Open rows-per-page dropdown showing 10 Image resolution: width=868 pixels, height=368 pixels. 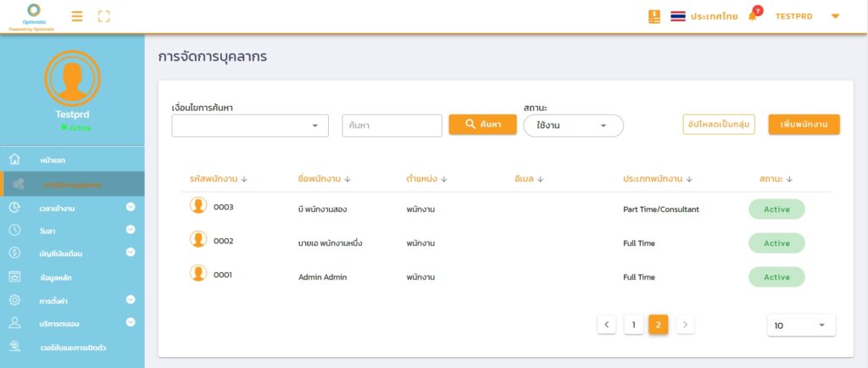(x=800, y=325)
